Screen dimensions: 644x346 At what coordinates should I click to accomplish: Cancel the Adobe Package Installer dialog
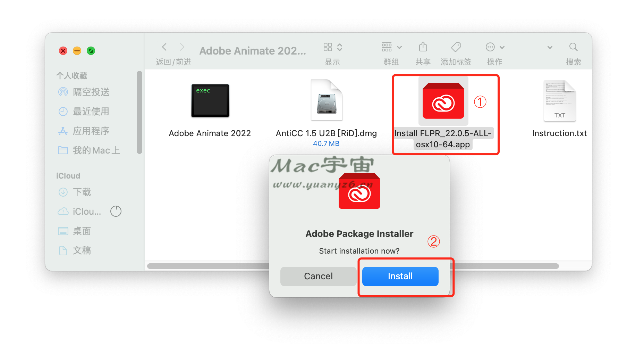tap(318, 276)
